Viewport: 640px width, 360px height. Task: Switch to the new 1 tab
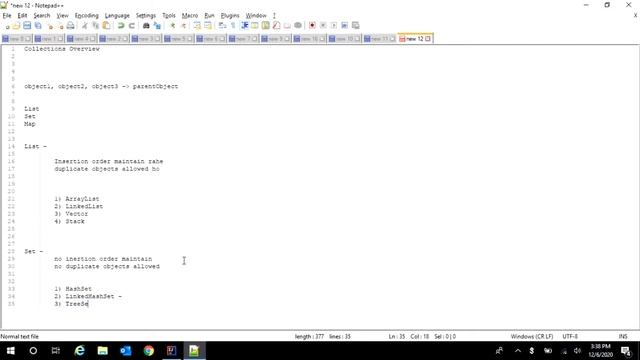tap(49, 39)
